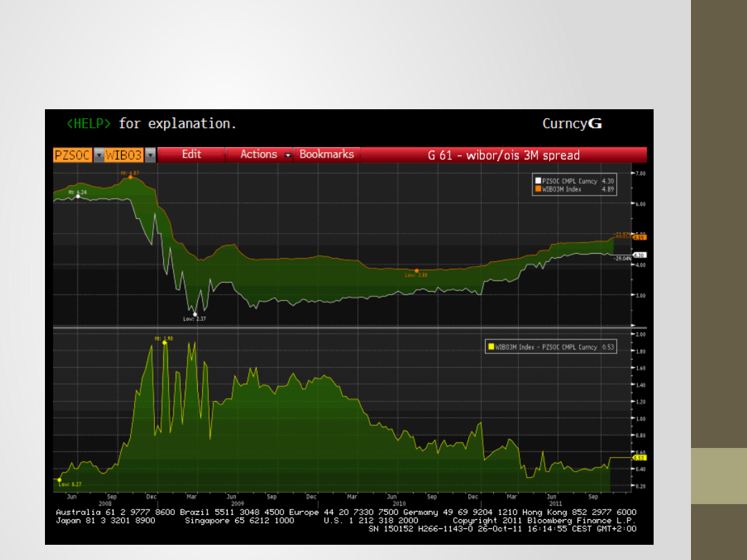Click the WIBO3 ticker field
The height and width of the screenshot is (560, 747).
click(x=124, y=155)
